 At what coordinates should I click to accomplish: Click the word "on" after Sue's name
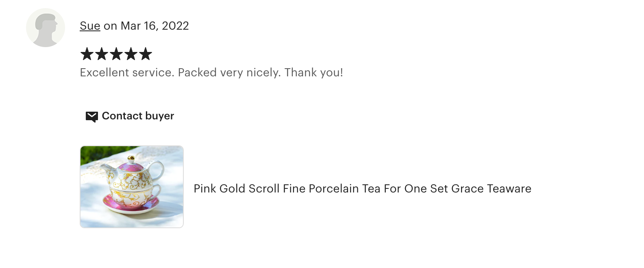110,26
